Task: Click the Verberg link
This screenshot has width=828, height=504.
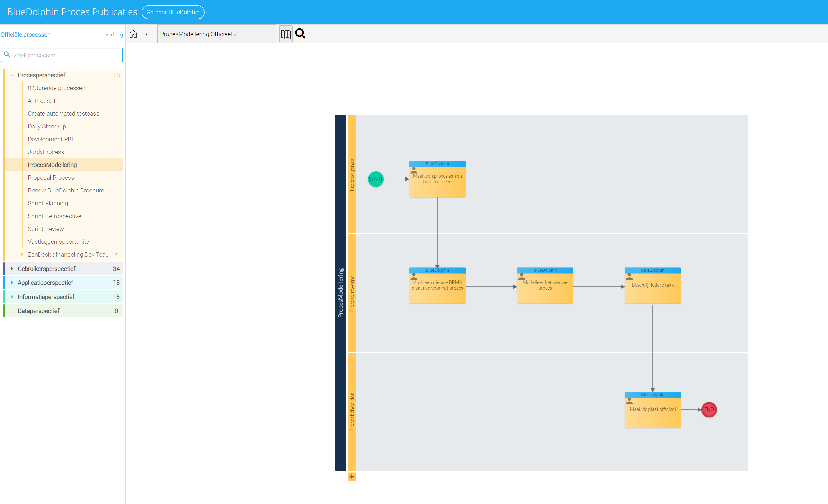Action: point(114,34)
